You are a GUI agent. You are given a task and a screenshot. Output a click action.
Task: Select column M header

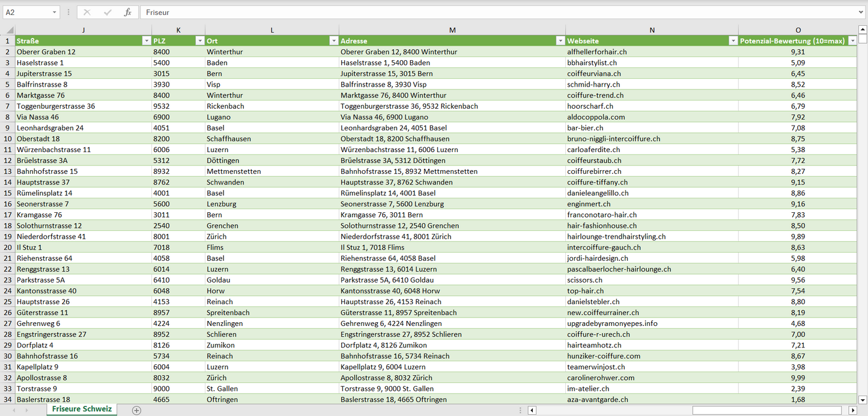(x=452, y=30)
